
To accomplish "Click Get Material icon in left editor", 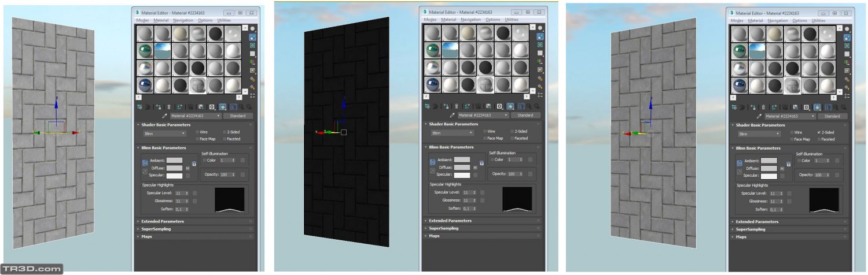I will (x=140, y=107).
